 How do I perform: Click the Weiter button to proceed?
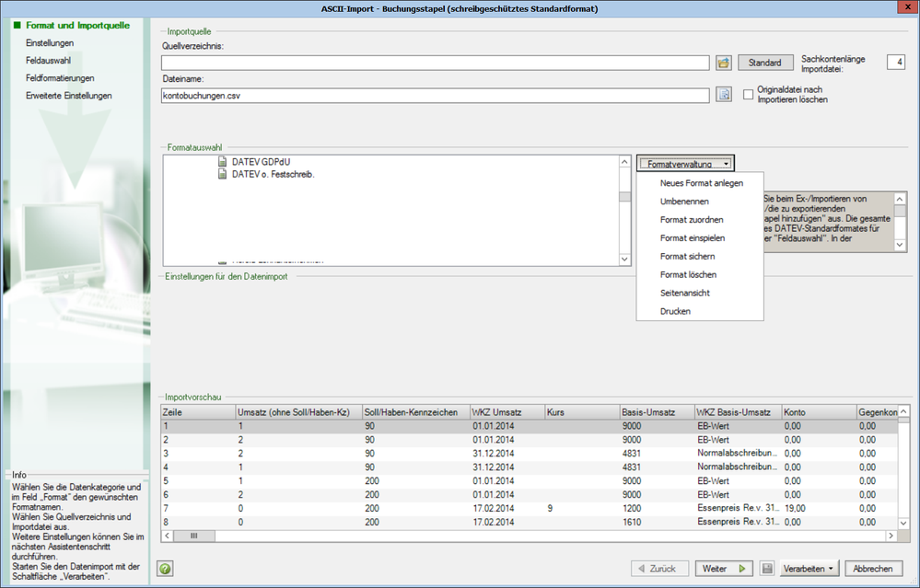click(723, 569)
